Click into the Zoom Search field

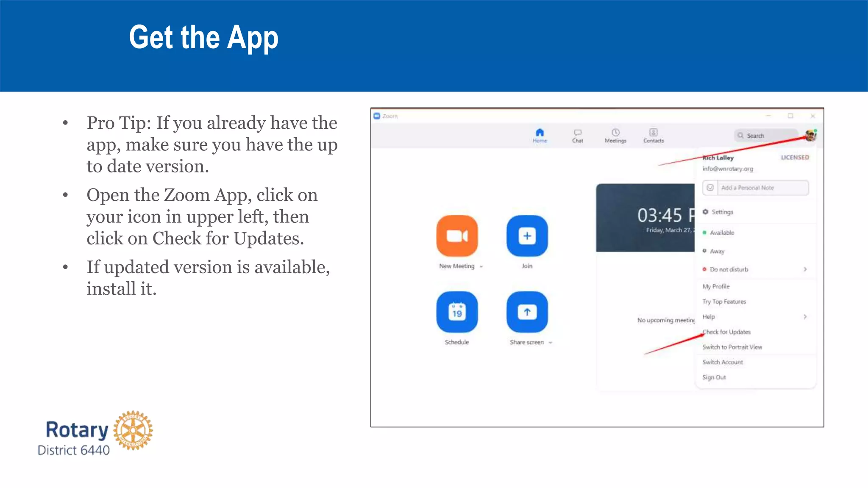click(x=766, y=136)
